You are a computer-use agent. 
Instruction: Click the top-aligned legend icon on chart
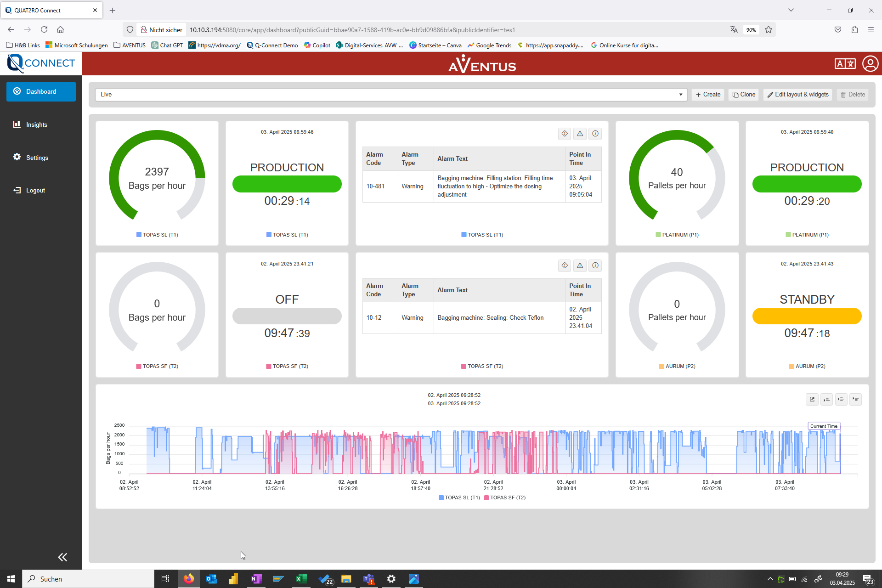click(855, 399)
